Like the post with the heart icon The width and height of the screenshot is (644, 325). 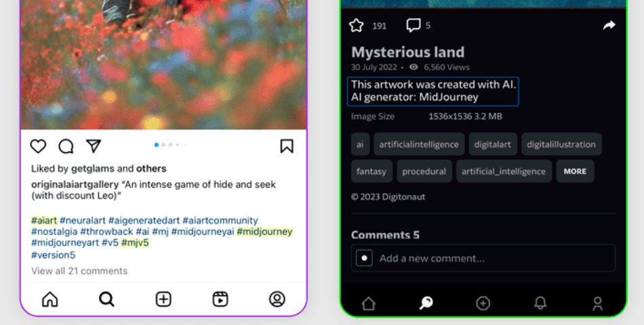coord(38,146)
